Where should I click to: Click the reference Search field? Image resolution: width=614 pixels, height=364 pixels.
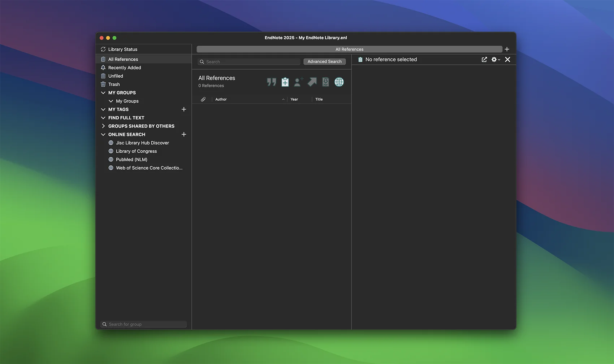(249, 62)
